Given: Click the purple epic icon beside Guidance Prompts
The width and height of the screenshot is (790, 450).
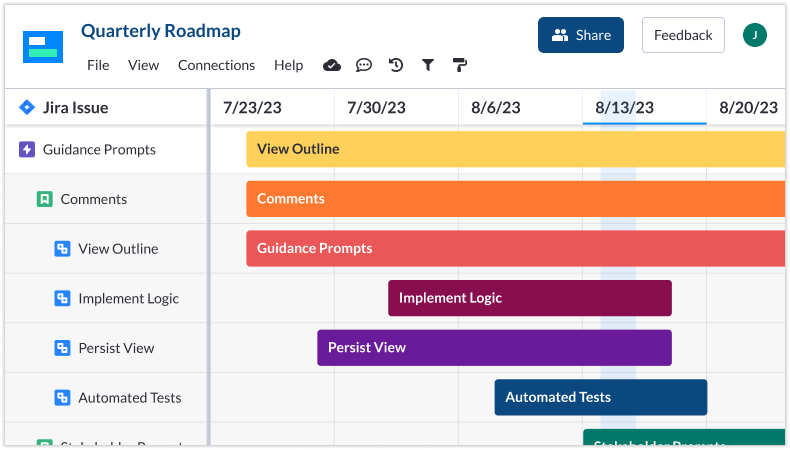Looking at the screenshot, I should 27,149.
